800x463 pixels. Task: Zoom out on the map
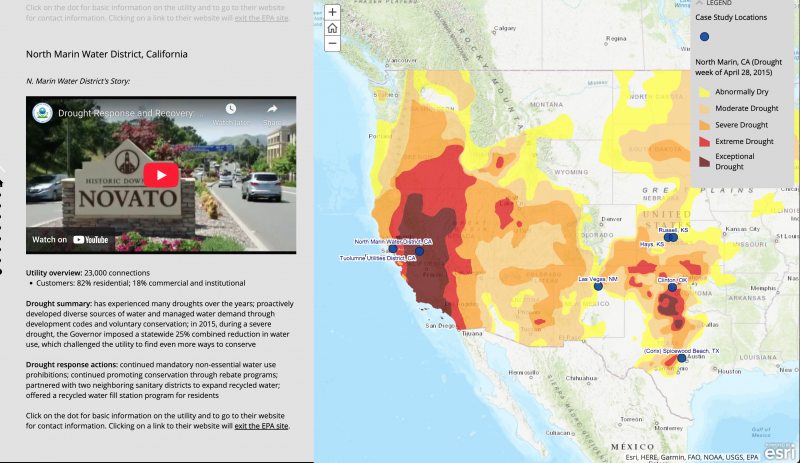332,43
